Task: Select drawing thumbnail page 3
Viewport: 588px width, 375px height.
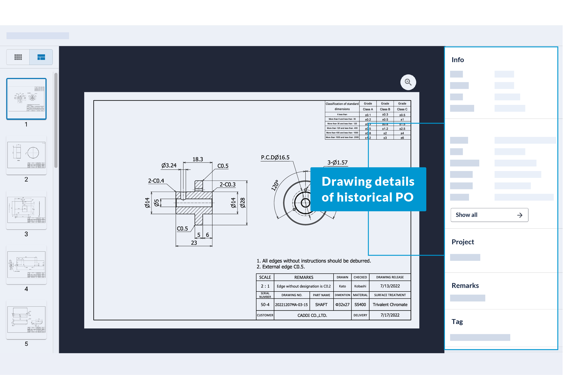Action: (26, 210)
